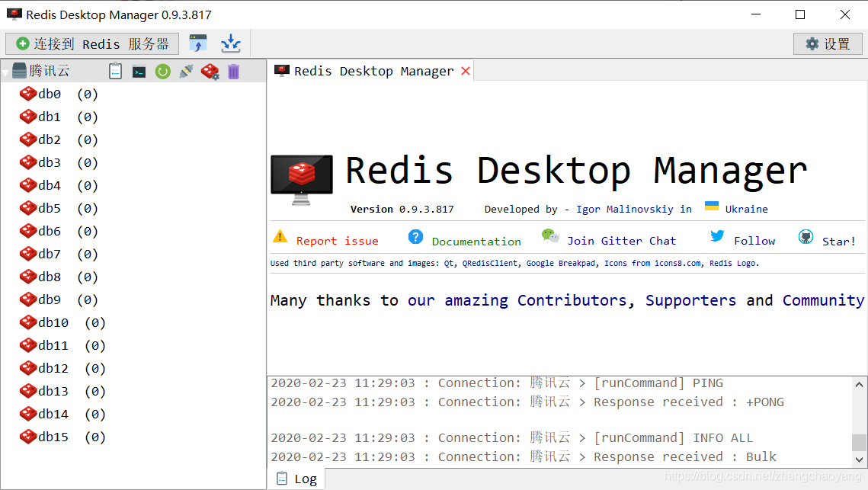Open the Google Breakpad link
The image size is (868, 490).
(x=560, y=264)
